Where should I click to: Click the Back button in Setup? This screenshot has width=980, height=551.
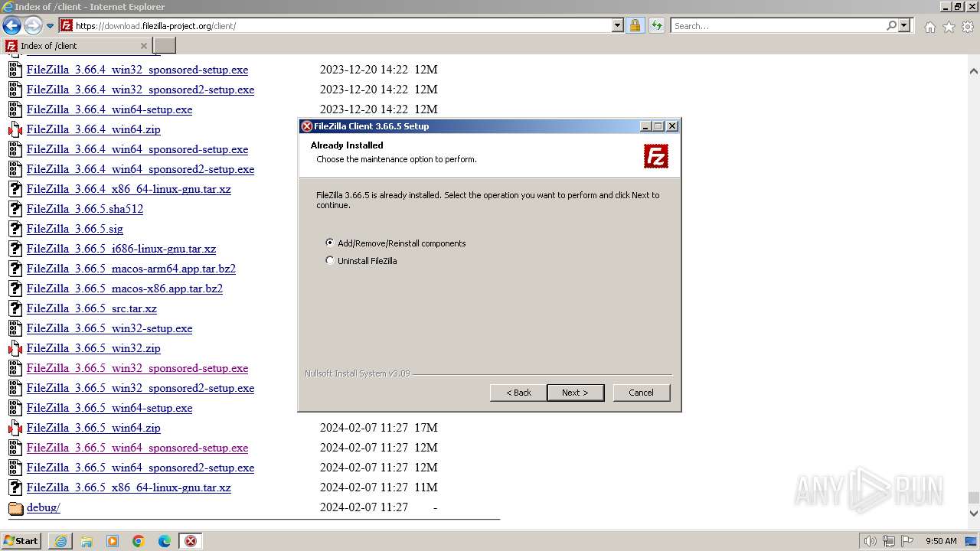[x=518, y=393]
